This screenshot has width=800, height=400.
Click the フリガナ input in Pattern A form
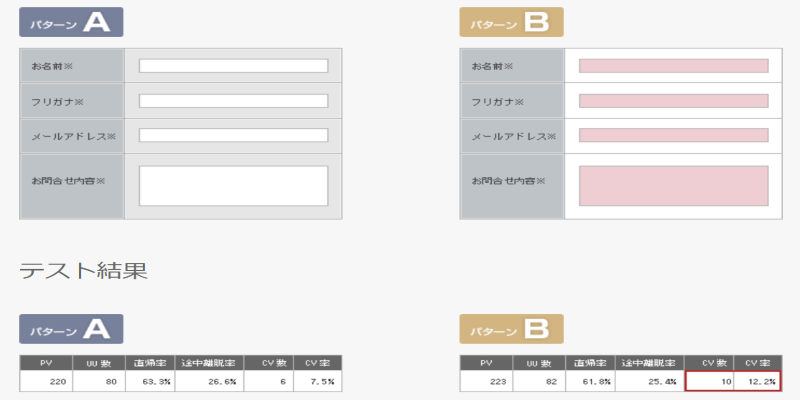click(233, 101)
